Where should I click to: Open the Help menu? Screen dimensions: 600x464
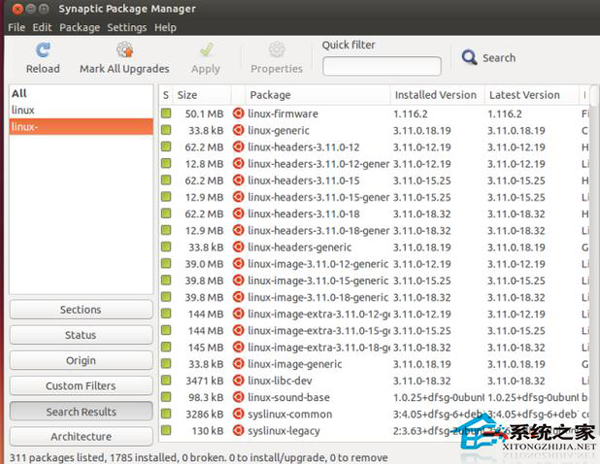coord(165,28)
